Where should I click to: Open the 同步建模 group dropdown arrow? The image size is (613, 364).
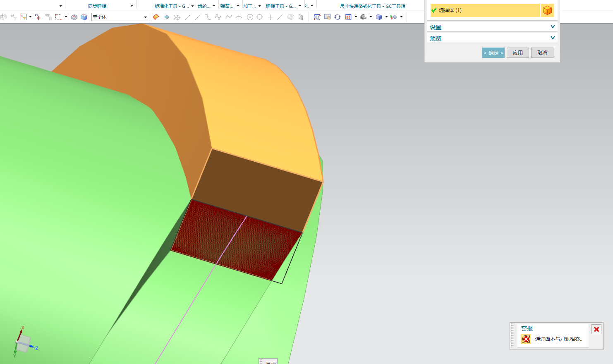point(132,6)
